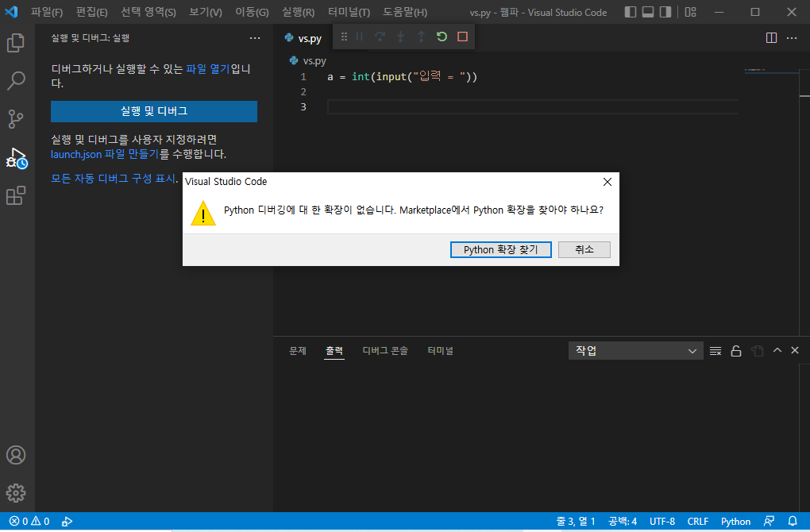Open the Extensions view

point(16,196)
